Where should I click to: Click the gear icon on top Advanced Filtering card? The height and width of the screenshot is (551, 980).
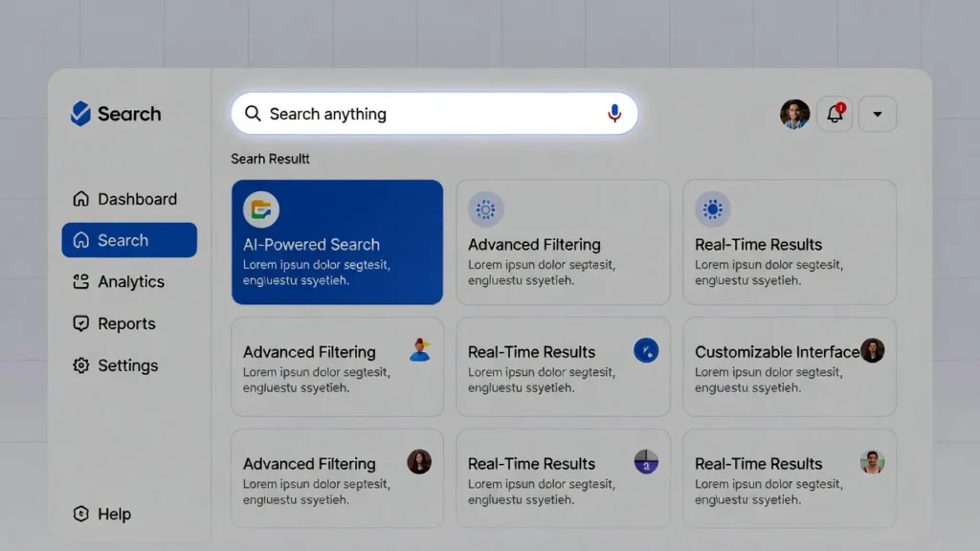(485, 209)
